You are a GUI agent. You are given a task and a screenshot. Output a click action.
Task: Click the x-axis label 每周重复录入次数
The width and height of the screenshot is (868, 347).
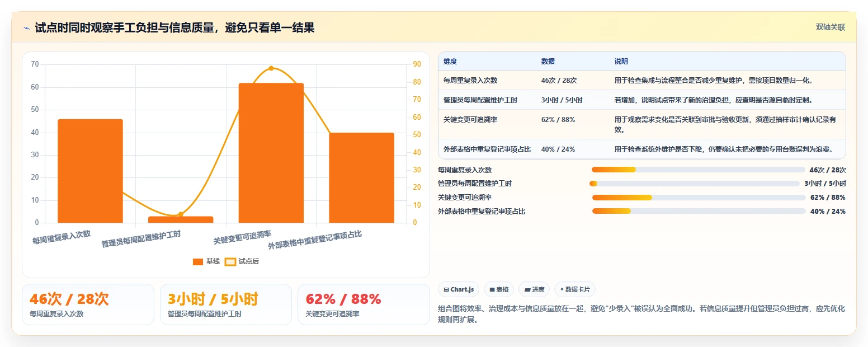[62, 237]
